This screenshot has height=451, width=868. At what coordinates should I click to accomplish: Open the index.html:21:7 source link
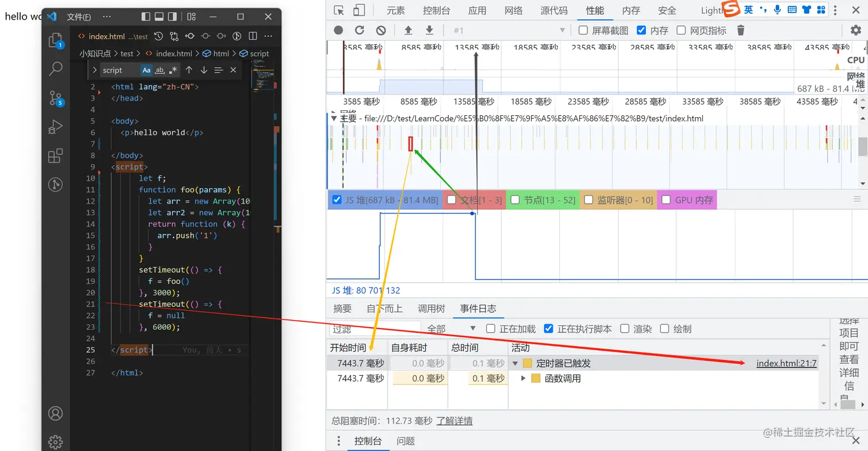[x=786, y=363]
